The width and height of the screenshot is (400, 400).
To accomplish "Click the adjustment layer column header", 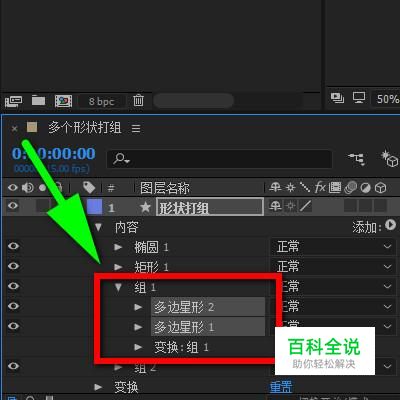I will (x=365, y=188).
